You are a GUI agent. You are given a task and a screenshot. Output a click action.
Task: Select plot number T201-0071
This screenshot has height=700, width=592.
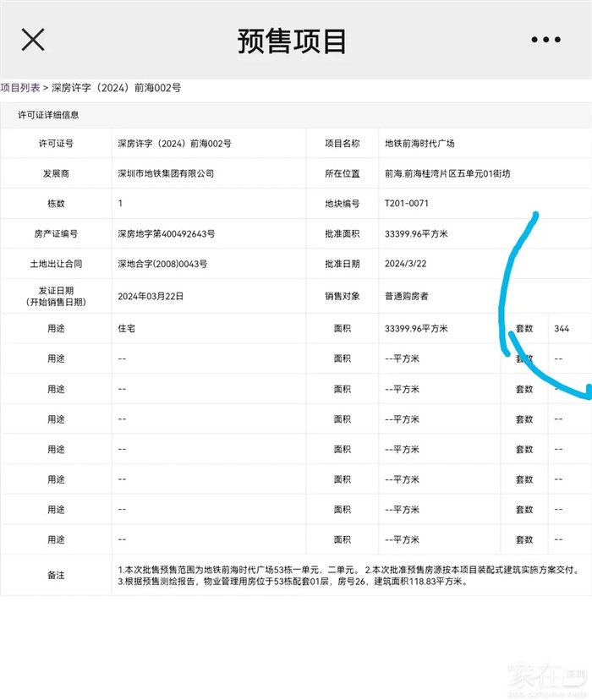(x=406, y=204)
